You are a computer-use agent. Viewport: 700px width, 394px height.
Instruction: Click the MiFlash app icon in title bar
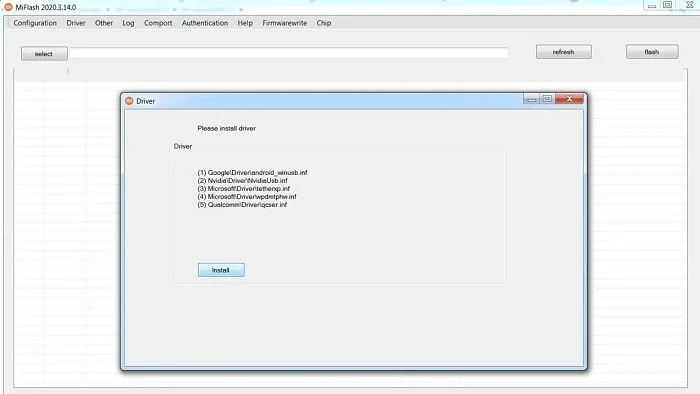point(8,7)
